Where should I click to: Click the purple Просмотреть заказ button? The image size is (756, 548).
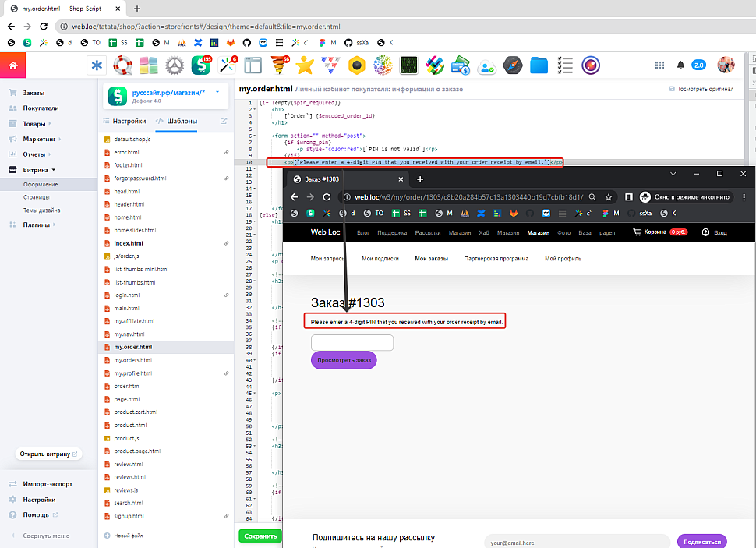343,359
